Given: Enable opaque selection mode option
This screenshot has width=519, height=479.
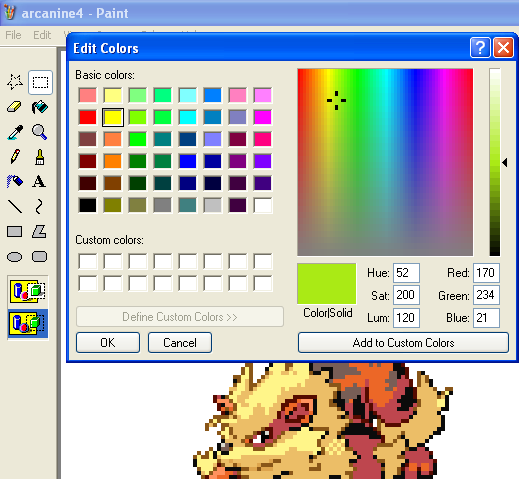Looking at the screenshot, I should 28,291.
